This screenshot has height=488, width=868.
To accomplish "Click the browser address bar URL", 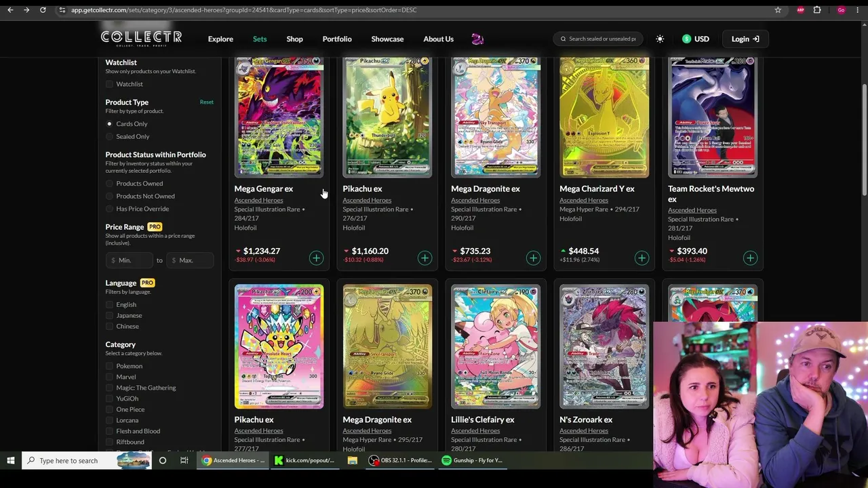I will 244,10.
